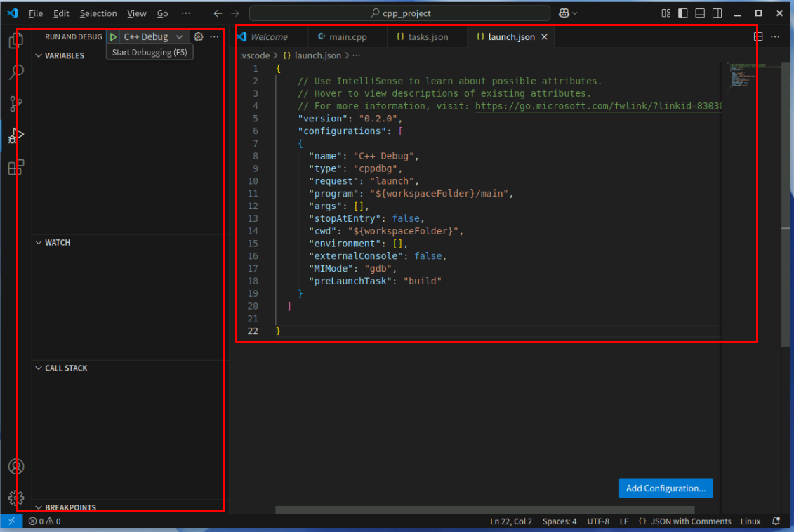This screenshot has height=532, width=794.
Task: Collapse the BREAKPOINTS section
Action: coord(39,507)
